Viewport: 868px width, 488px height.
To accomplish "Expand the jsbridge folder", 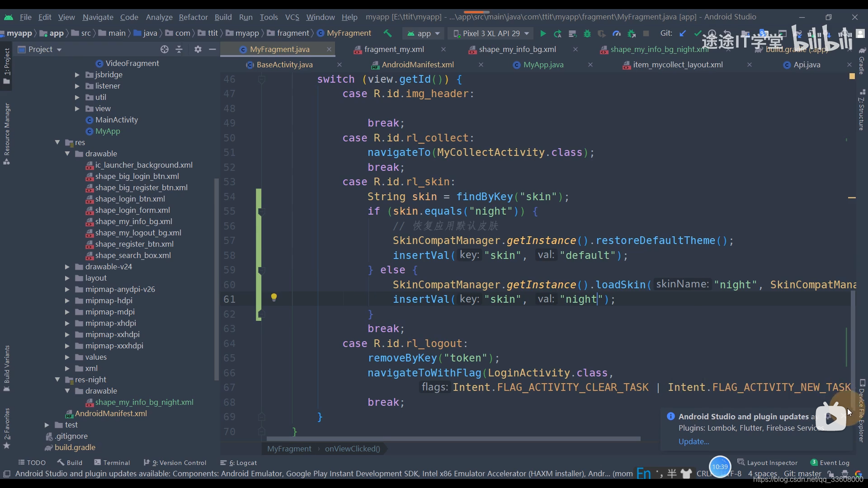I will 77,75.
